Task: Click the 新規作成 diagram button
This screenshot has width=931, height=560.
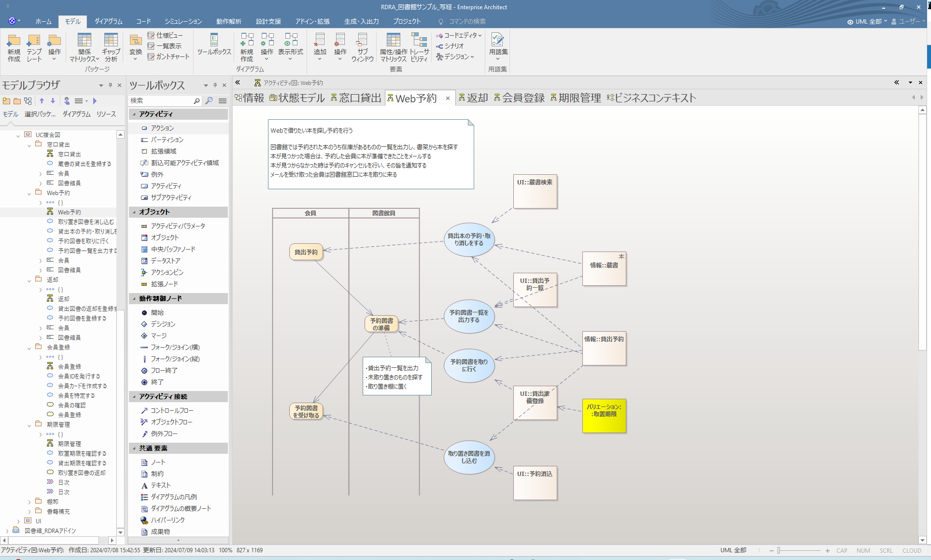Action: tap(246, 46)
